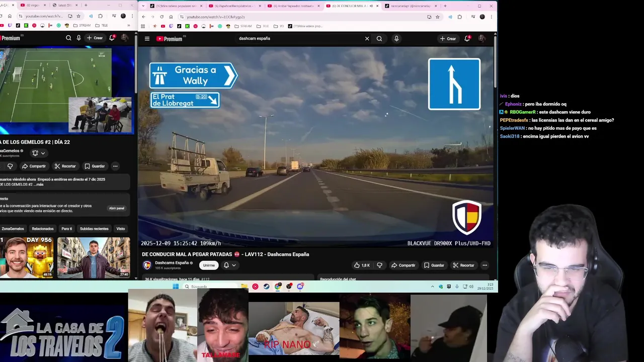Screen dimensions: 644x362
Task: Click Guardar in the left YouTube window
Action: 95,166
